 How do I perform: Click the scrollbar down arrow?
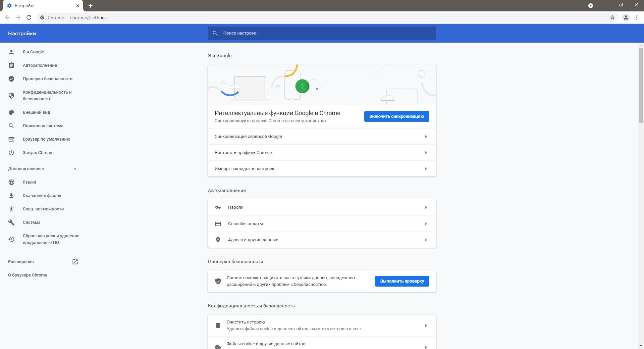[x=641, y=346]
